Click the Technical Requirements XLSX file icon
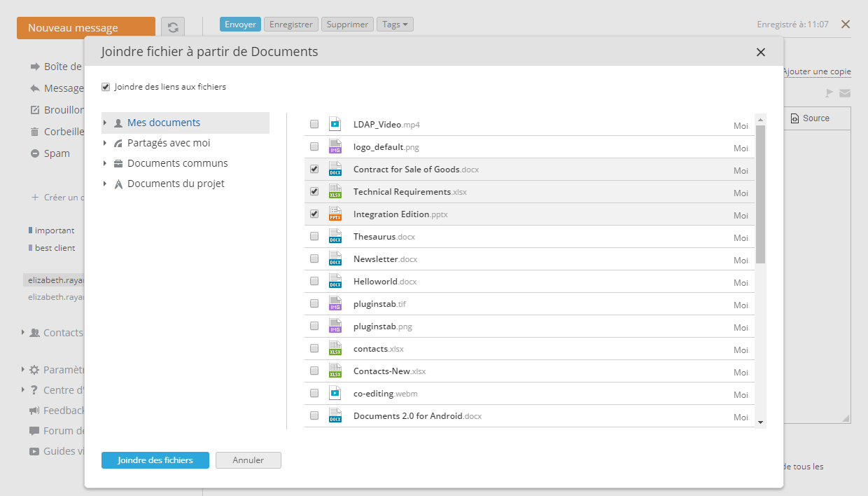The image size is (868, 496). pos(335,192)
